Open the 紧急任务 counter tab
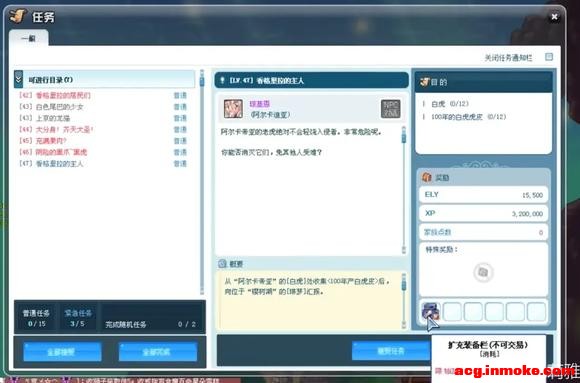The image size is (580, 383). click(x=78, y=318)
